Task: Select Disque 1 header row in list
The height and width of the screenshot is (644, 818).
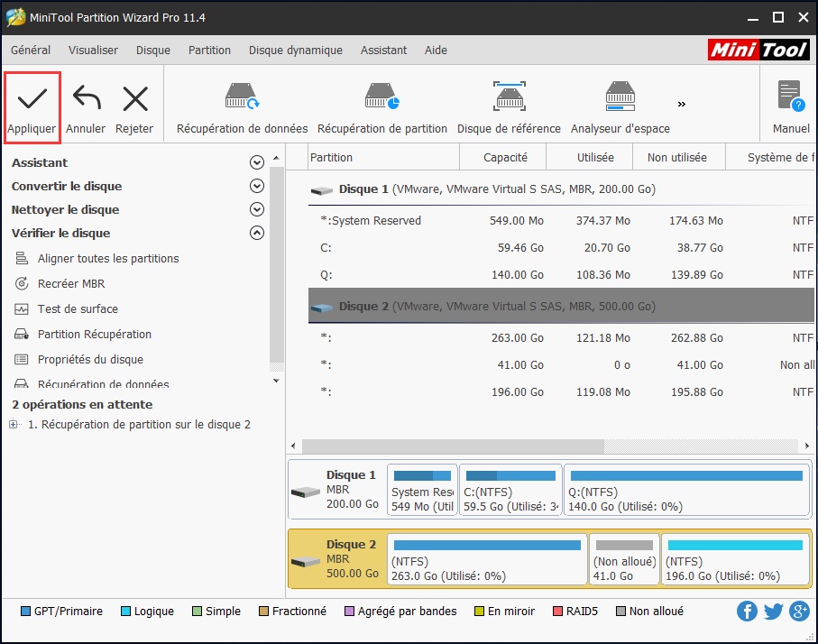Action: pyautogui.click(x=561, y=189)
